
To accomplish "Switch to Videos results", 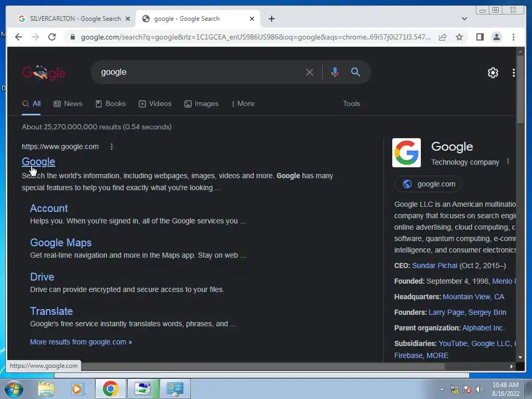I will [x=155, y=104].
